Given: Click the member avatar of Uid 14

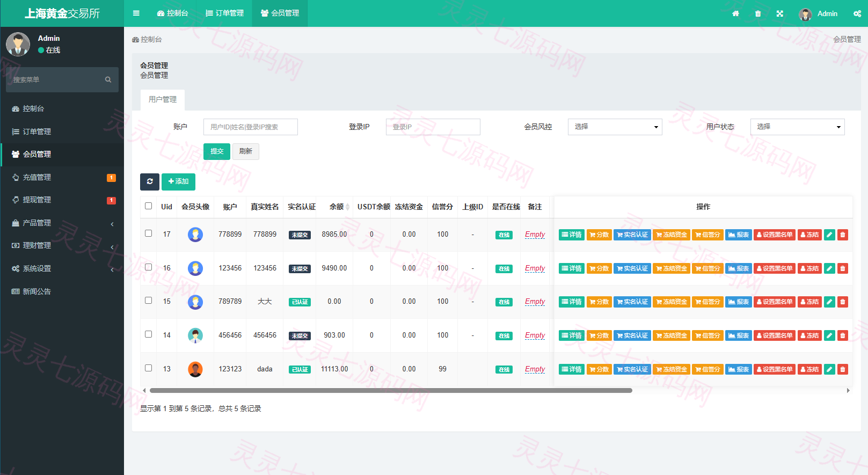Looking at the screenshot, I should (x=195, y=335).
